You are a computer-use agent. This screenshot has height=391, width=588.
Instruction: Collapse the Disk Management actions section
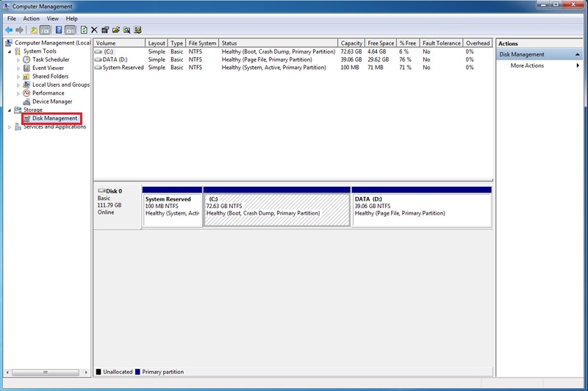click(x=578, y=54)
